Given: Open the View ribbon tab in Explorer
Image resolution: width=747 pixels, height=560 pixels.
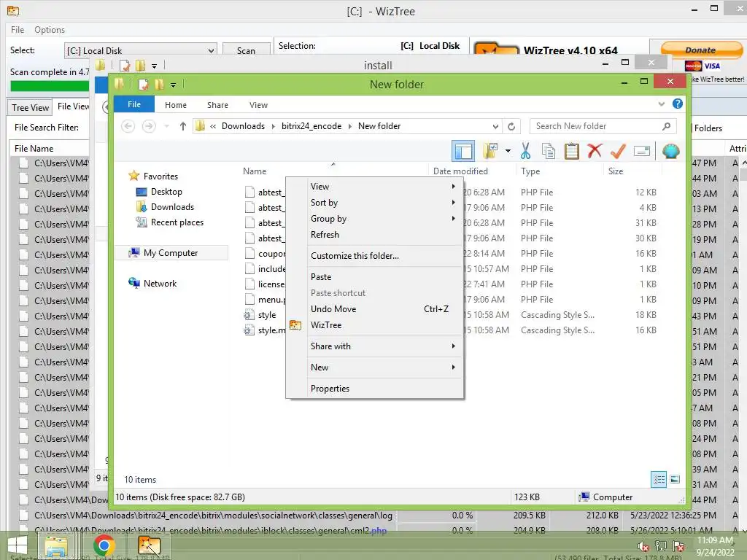Looking at the screenshot, I should click(x=258, y=105).
